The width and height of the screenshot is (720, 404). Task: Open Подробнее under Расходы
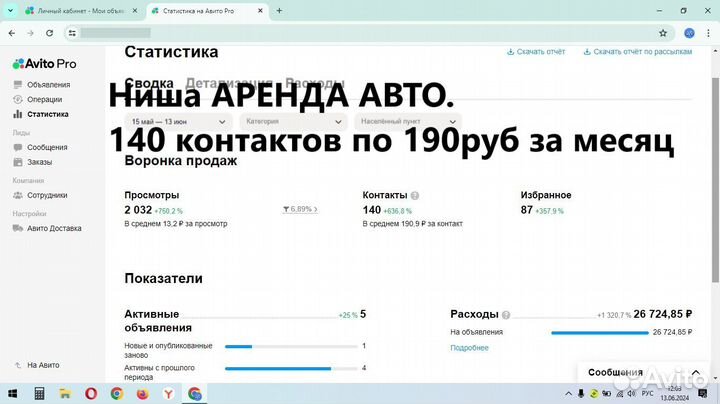point(469,348)
